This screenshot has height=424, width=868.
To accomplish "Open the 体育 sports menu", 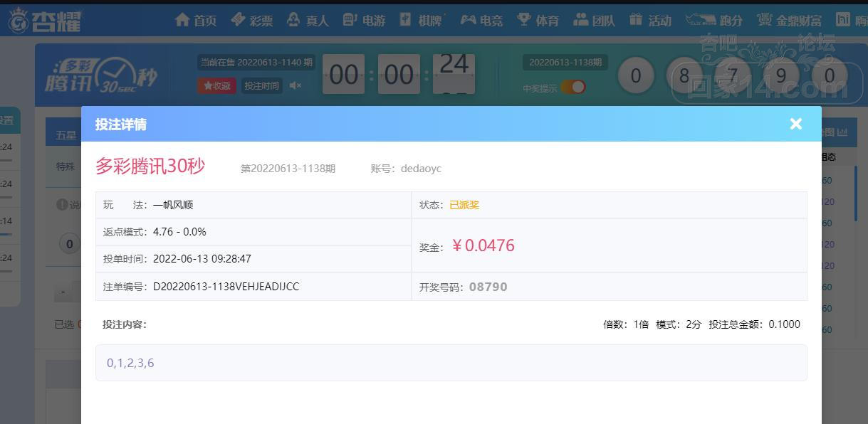I will (x=538, y=20).
